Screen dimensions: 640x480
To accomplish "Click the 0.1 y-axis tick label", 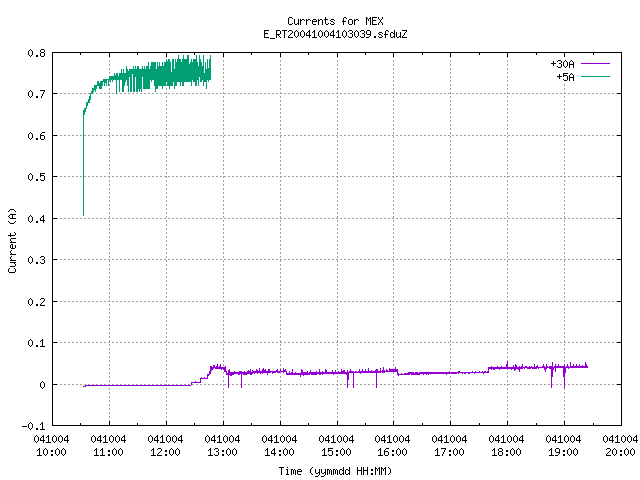I will pyautogui.click(x=36, y=343).
